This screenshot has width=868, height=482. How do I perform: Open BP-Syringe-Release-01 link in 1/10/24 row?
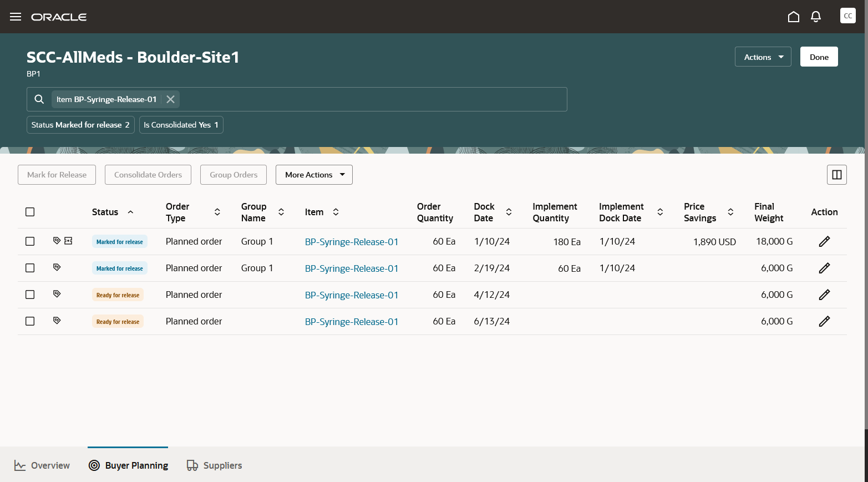pyautogui.click(x=352, y=242)
